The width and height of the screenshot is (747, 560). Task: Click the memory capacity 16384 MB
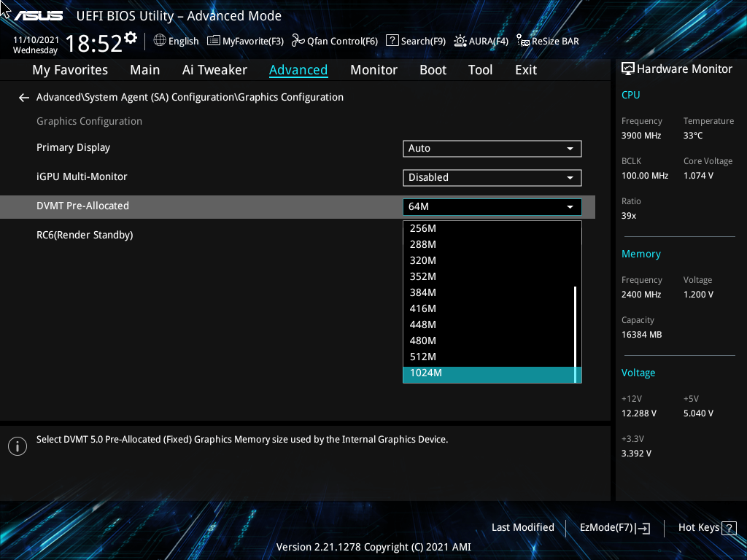[641, 335]
